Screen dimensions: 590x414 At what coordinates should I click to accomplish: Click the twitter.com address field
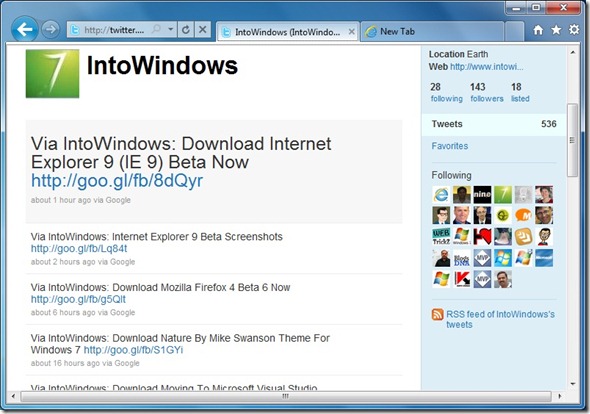click(114, 30)
